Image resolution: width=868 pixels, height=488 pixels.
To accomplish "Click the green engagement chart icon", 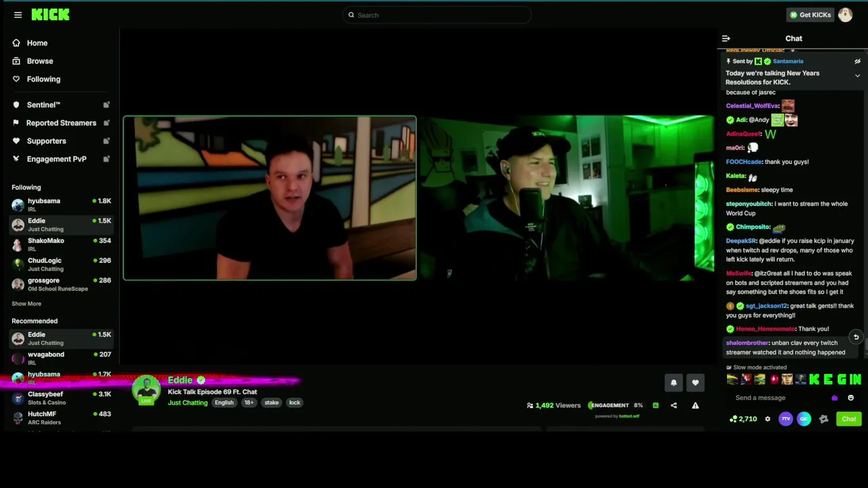I will [x=656, y=405].
